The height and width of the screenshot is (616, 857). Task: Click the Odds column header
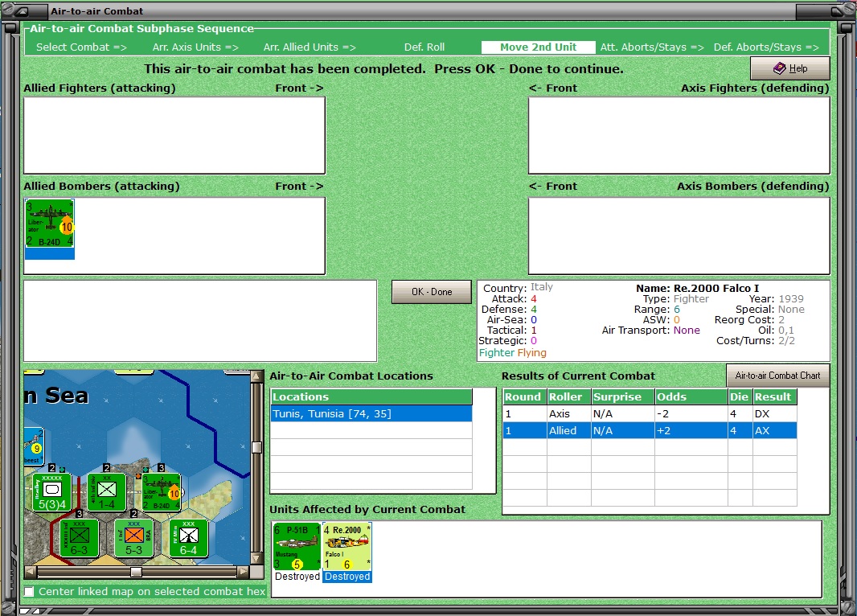691,396
